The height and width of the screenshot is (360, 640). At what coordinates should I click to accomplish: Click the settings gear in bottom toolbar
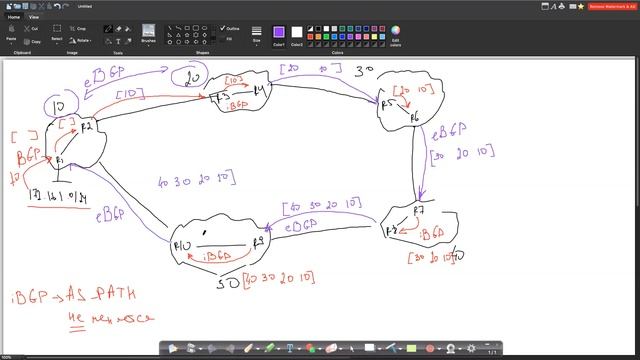coord(471,348)
